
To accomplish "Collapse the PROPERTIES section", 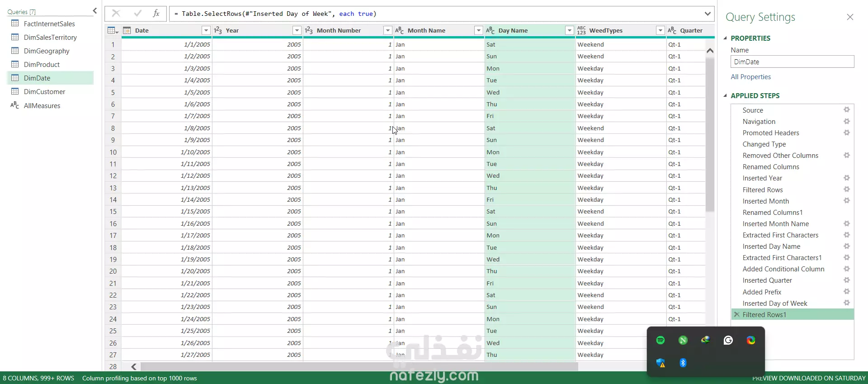I will point(725,38).
